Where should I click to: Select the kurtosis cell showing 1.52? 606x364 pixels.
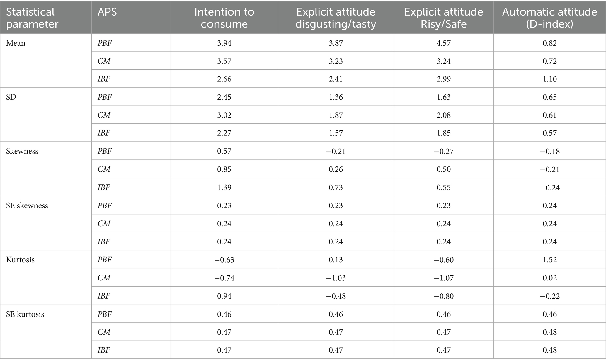point(549,260)
